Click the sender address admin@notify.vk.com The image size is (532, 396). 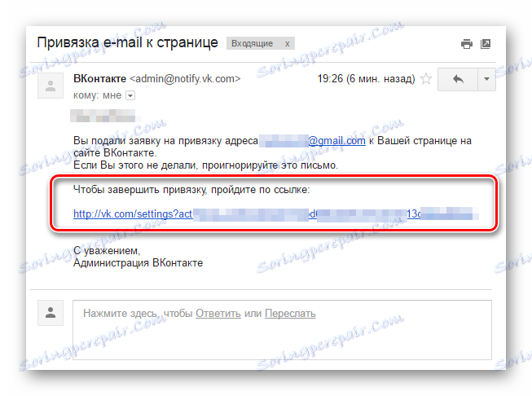(x=185, y=79)
